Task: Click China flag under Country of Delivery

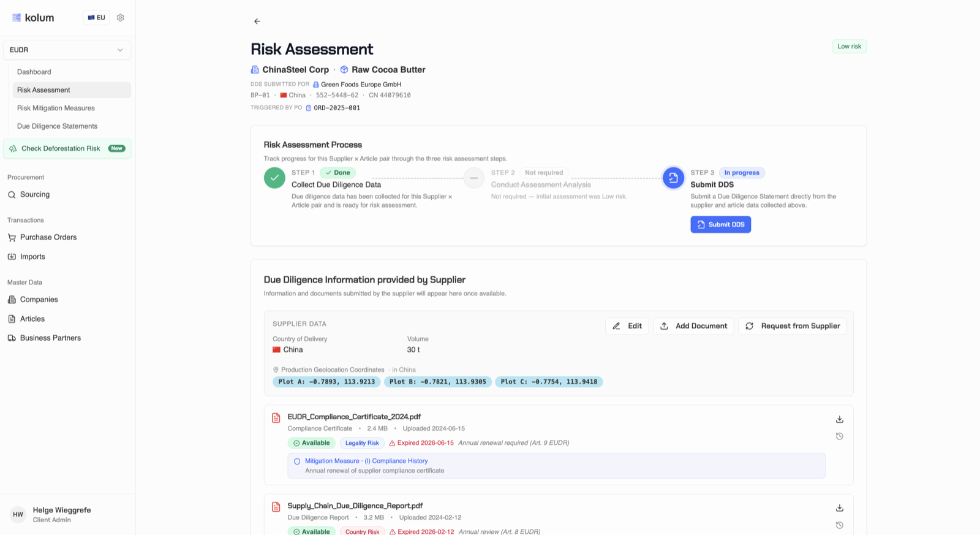Action: click(277, 350)
